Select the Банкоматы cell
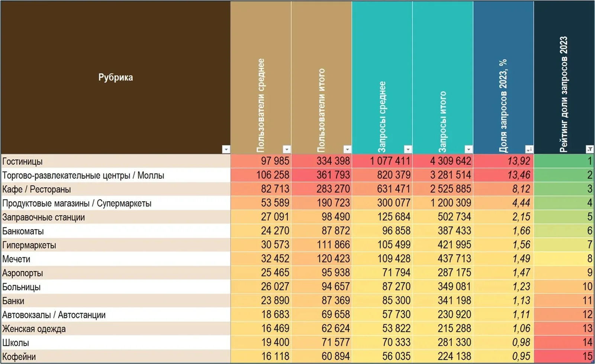Image resolution: width=595 pixels, height=364 pixels. pyautogui.click(x=116, y=231)
